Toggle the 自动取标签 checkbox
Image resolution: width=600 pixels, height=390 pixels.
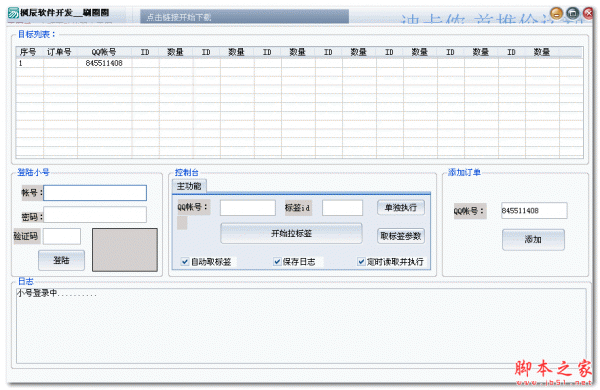pos(185,262)
